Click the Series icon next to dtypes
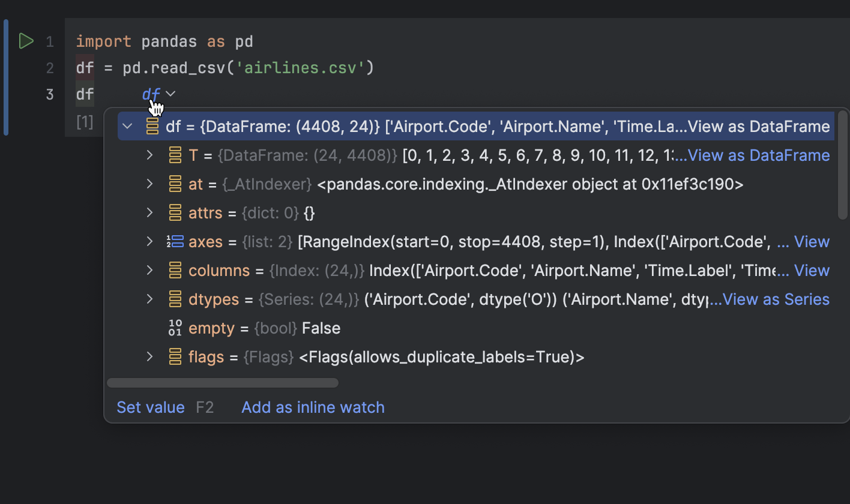 pyautogui.click(x=175, y=299)
